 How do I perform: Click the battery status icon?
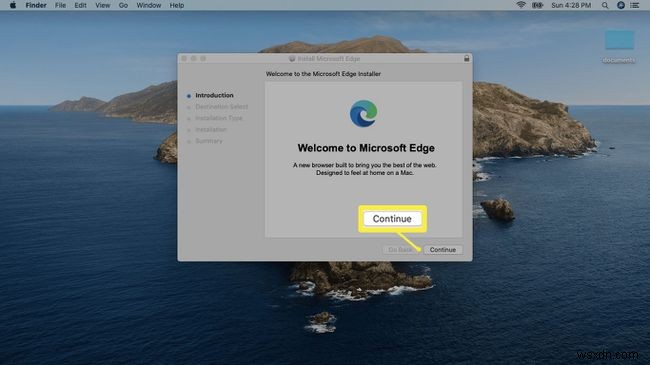[537, 5]
